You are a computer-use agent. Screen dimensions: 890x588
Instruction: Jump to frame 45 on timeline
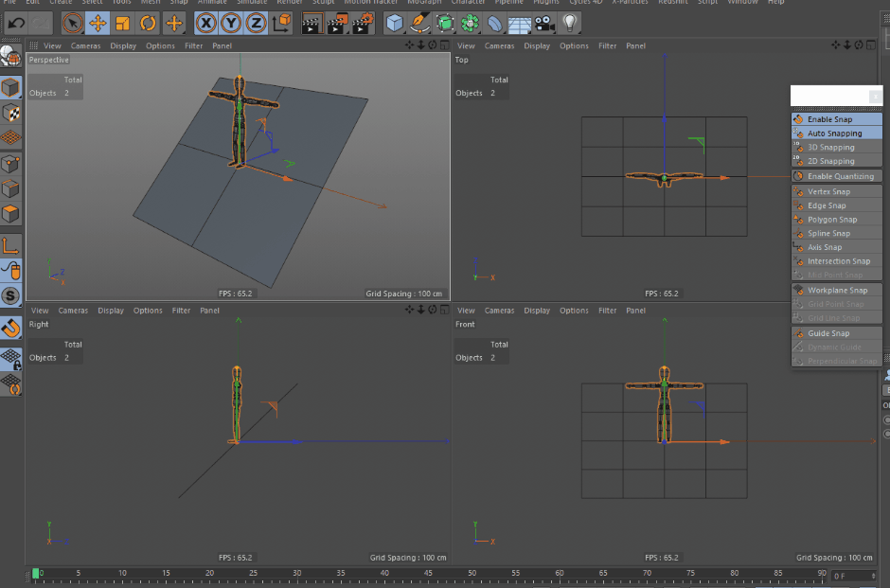(x=428, y=573)
